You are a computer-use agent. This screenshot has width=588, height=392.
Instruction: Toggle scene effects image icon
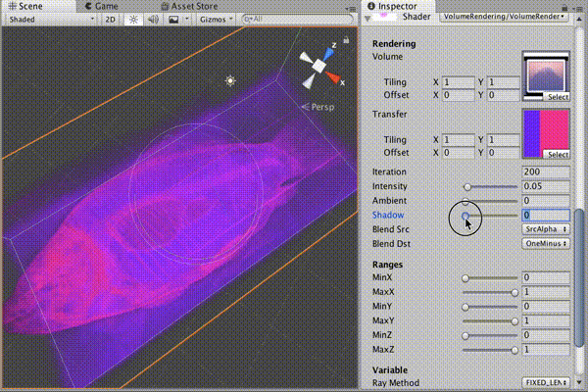pos(173,20)
